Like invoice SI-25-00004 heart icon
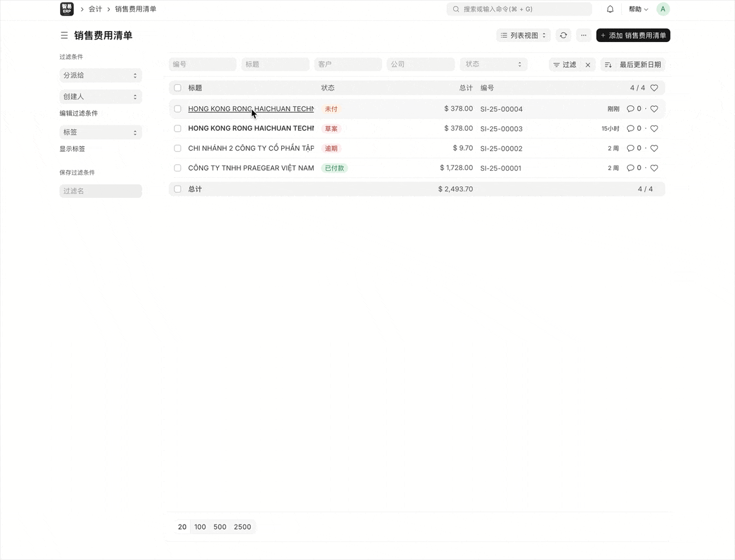 pyautogui.click(x=654, y=109)
